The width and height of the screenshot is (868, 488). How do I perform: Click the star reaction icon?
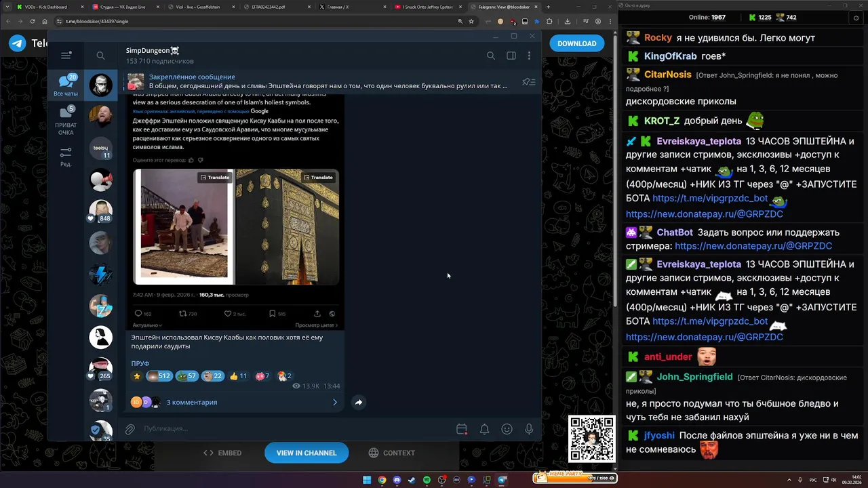click(x=137, y=376)
